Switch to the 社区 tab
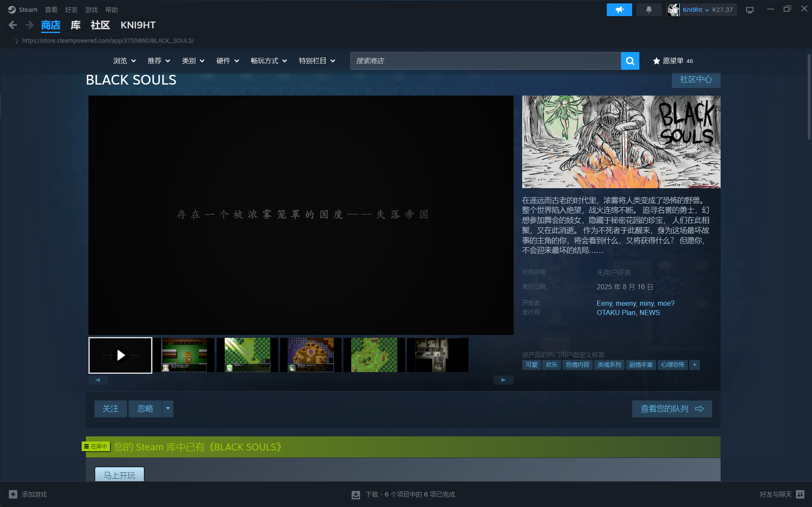Image resolution: width=812 pixels, height=507 pixels. [100, 25]
